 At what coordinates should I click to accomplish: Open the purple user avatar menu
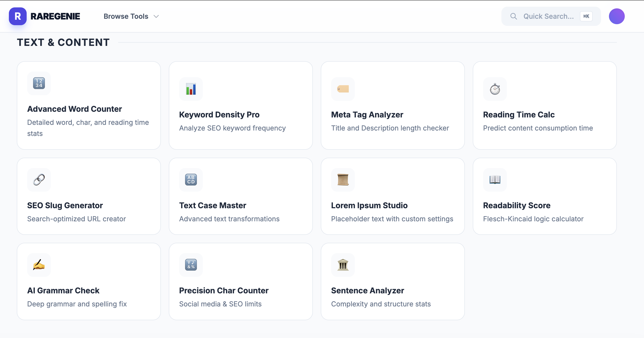coord(617,17)
